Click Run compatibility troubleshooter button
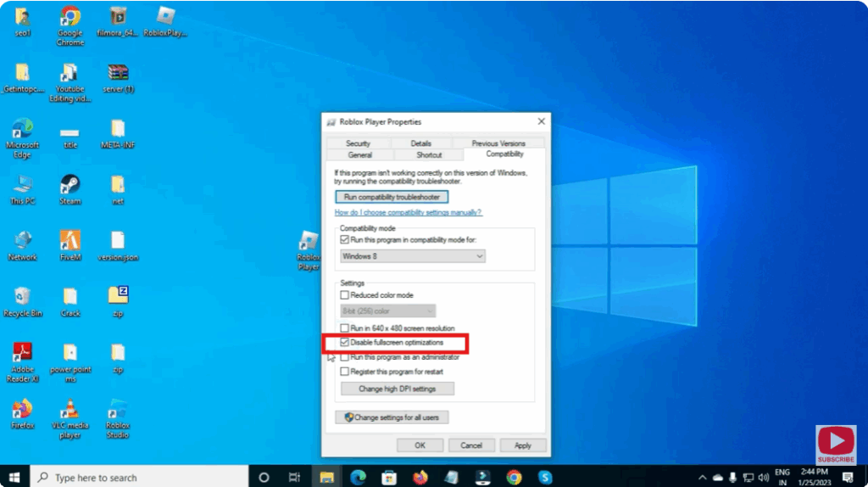The height and width of the screenshot is (487, 868). click(392, 197)
